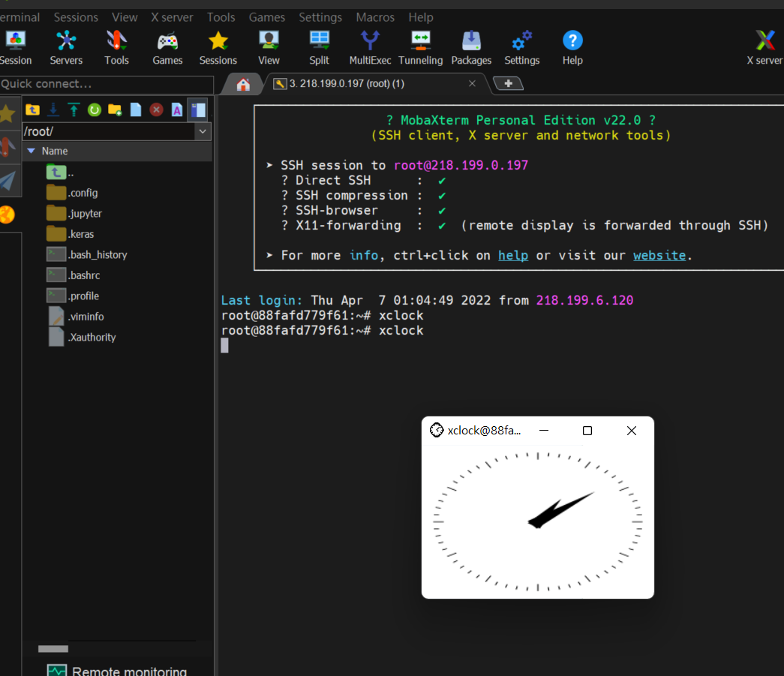Open the Servers toolbar icon
The image size is (784, 676).
(66, 48)
